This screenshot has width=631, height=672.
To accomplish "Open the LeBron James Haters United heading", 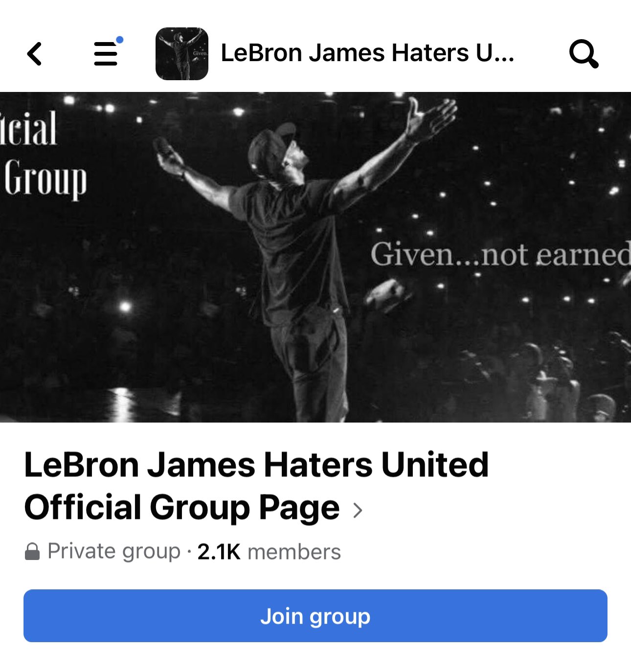I will (257, 465).
